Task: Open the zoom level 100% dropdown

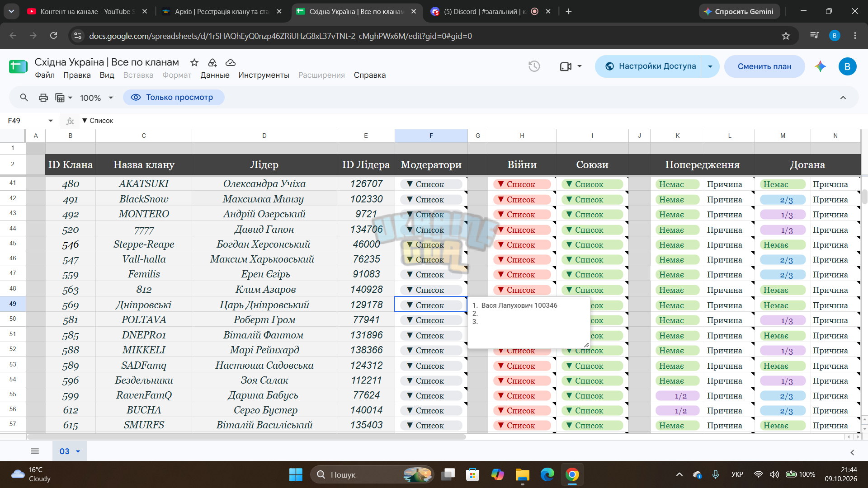Action: (96, 98)
